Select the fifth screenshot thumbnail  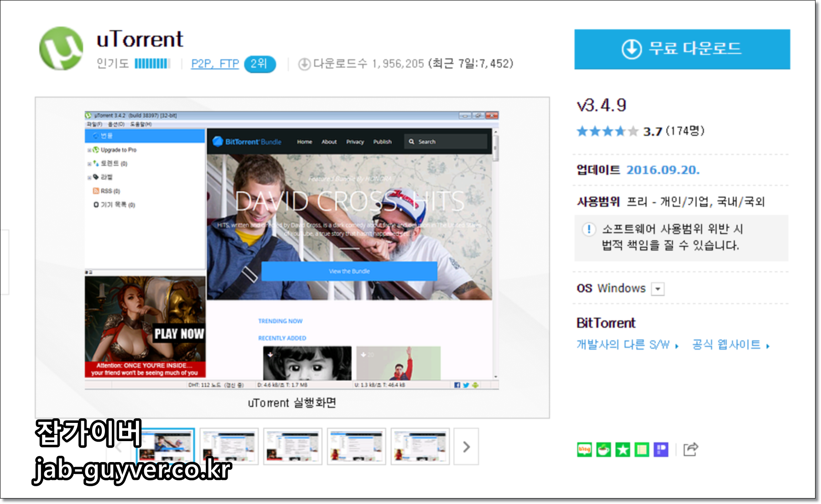tap(420, 447)
